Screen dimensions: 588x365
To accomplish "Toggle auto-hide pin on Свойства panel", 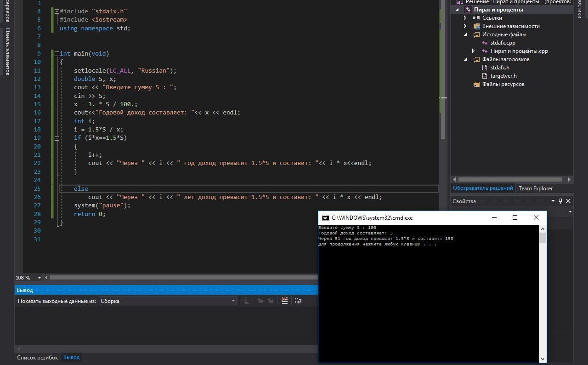I will 560,201.
